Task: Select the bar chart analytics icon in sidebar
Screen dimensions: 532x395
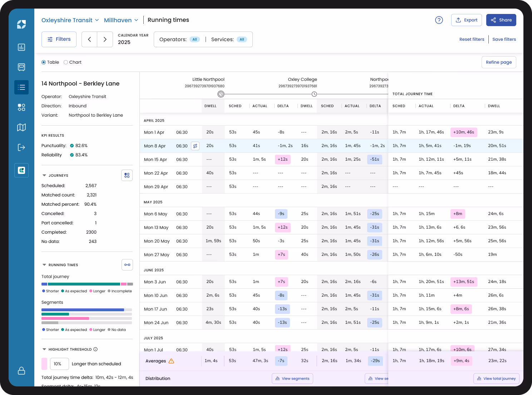Action: tap(21, 47)
